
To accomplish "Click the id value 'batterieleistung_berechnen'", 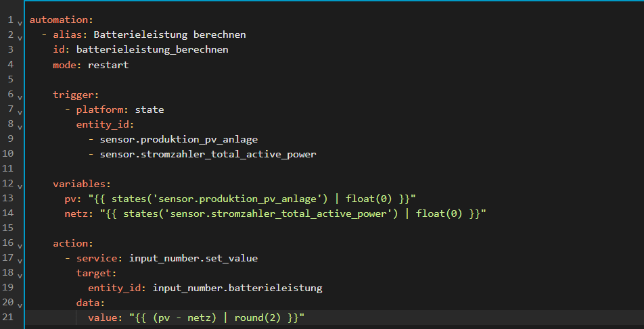I will point(152,49).
